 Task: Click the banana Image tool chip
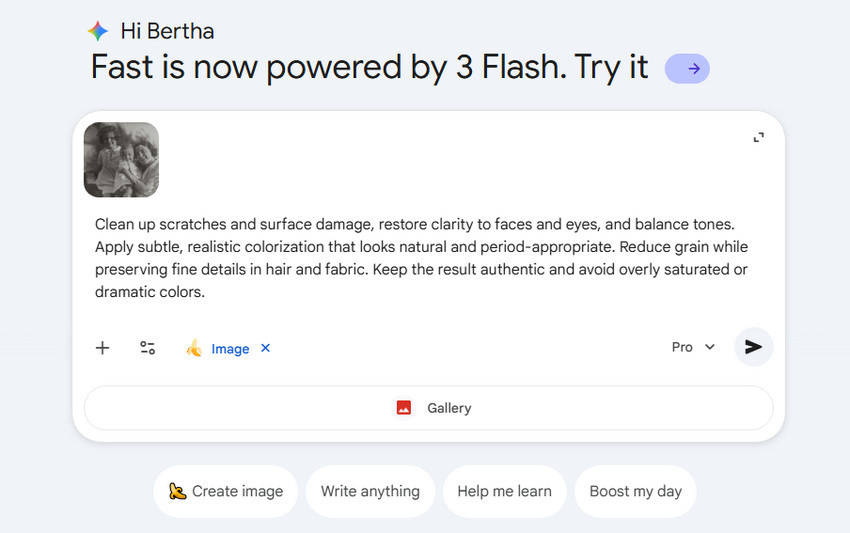coord(218,348)
